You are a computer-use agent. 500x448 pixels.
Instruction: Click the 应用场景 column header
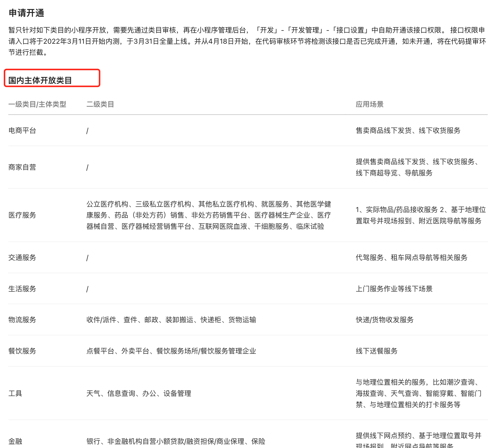click(x=369, y=104)
